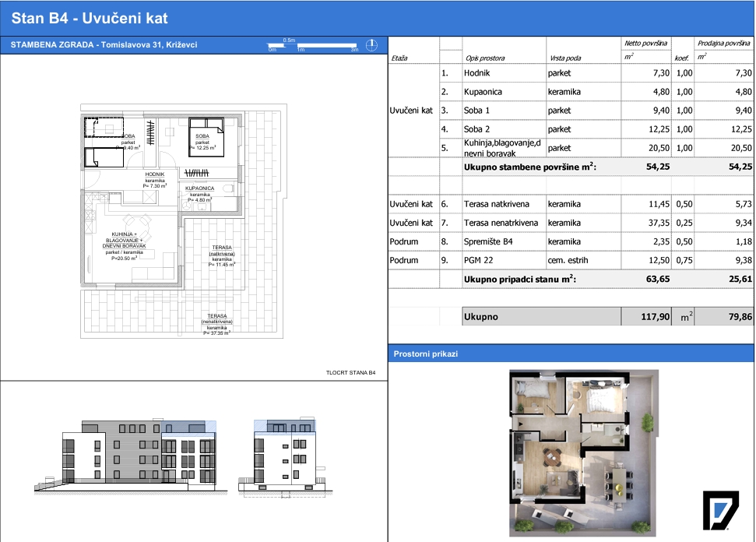
Task: Click the Netto površina column header
Action: click(x=645, y=44)
